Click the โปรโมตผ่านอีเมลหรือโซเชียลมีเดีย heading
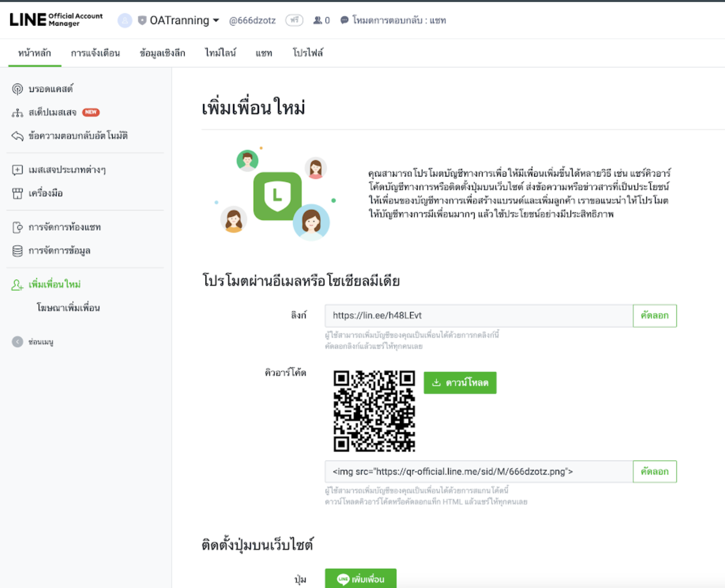725x588 pixels. click(x=301, y=281)
